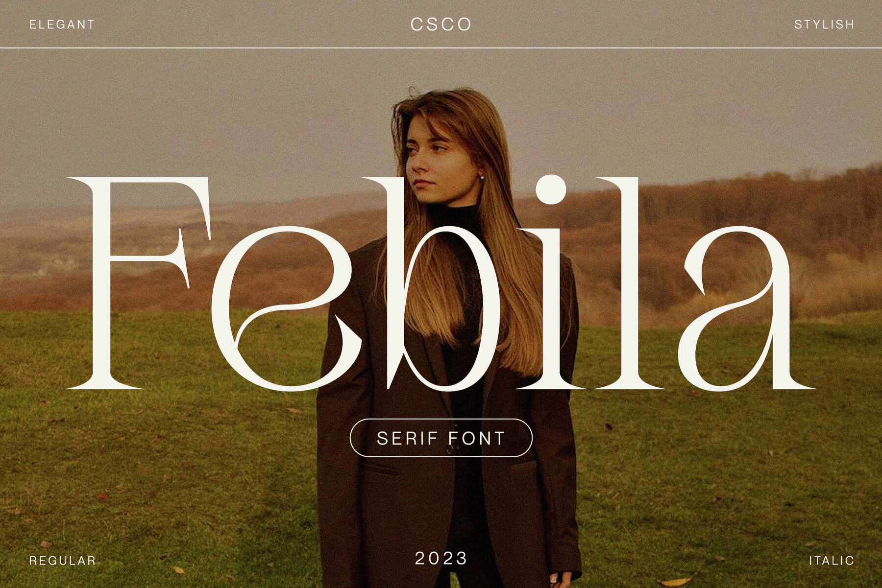Click the large letter F in Febila

139,283
